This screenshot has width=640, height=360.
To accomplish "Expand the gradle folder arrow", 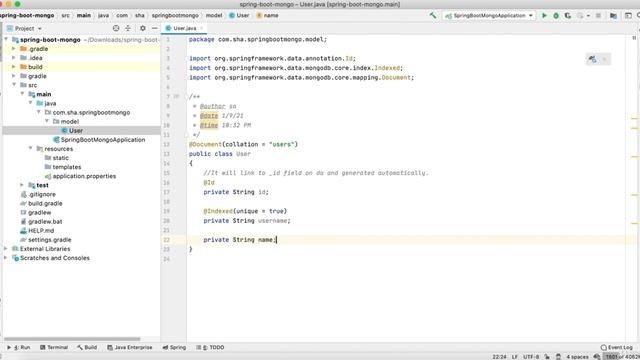I will (14, 76).
